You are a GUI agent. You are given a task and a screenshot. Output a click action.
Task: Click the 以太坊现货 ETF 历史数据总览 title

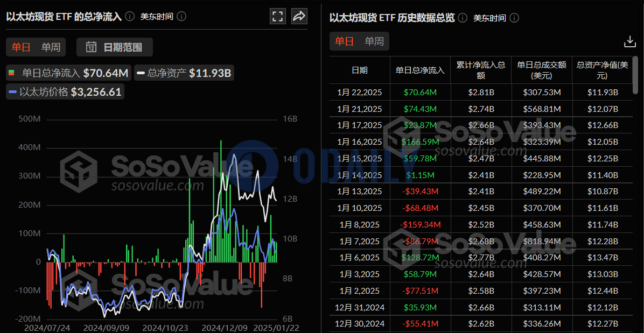[392, 18]
